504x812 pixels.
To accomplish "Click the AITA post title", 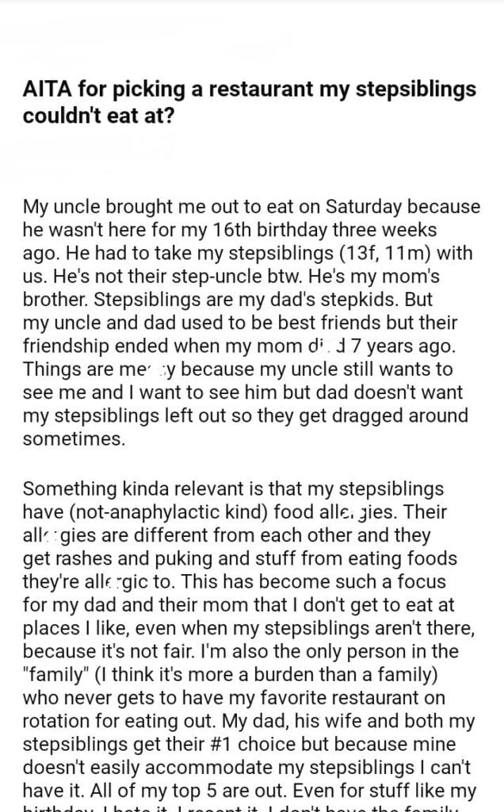I will pos(250,101).
